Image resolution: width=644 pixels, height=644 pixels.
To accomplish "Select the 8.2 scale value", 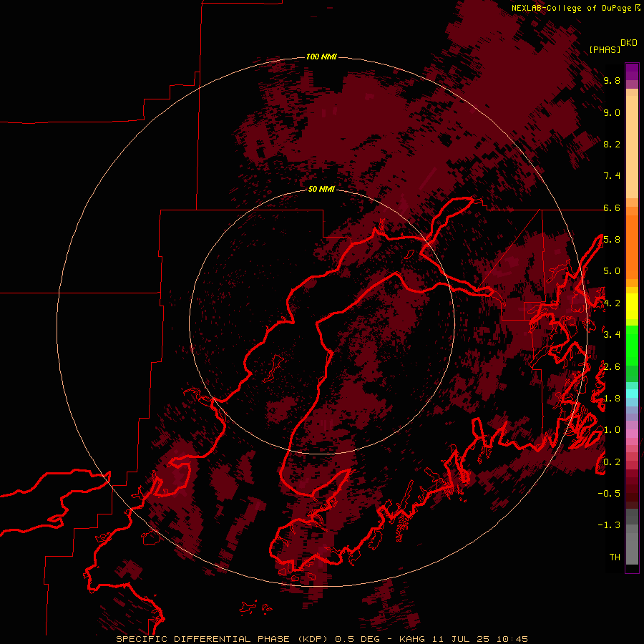I will [x=612, y=144].
